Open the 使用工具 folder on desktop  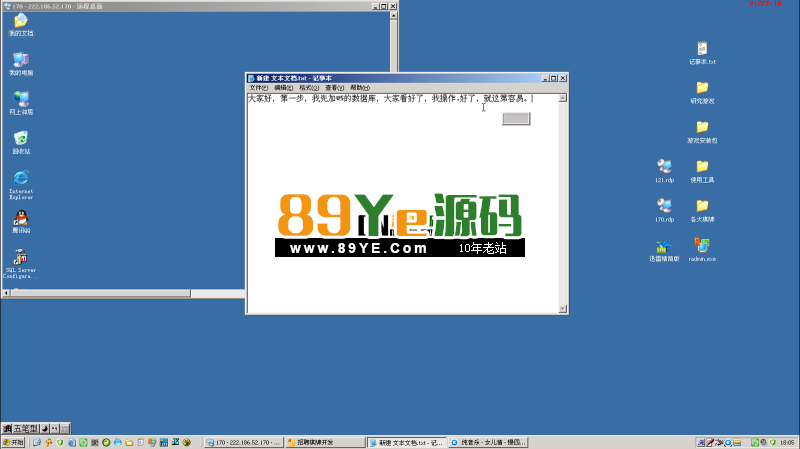click(702, 166)
